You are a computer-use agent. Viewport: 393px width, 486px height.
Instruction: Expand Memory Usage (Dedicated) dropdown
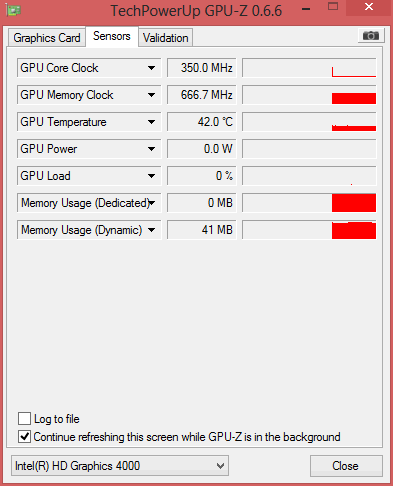(152, 203)
